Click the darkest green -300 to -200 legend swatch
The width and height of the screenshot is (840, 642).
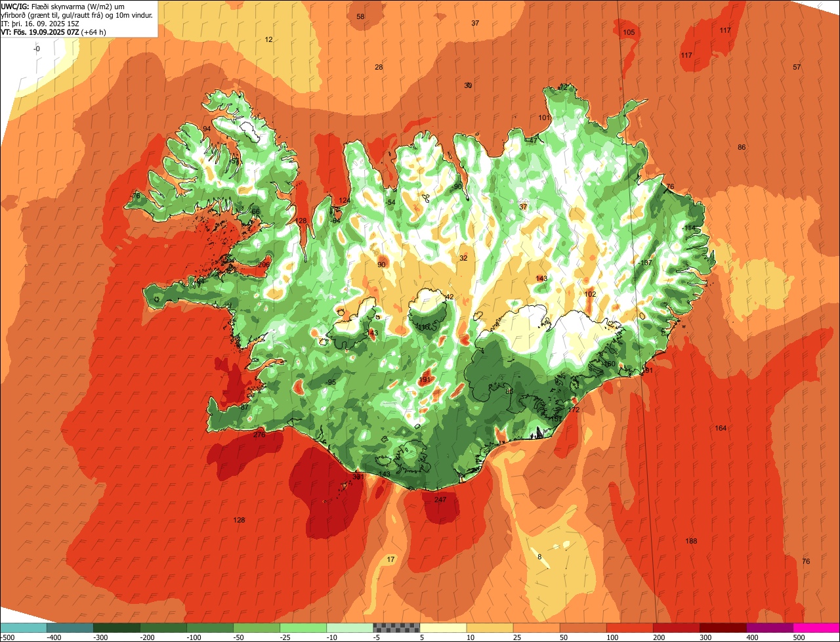[116, 628]
